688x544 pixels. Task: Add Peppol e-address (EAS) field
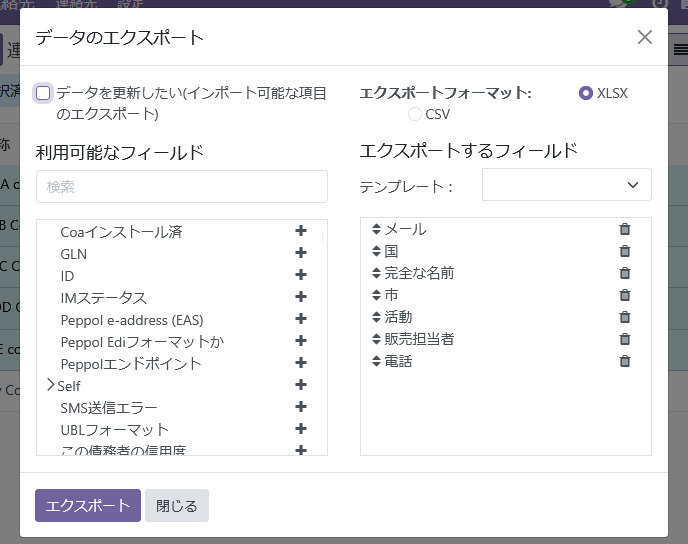[300, 320]
